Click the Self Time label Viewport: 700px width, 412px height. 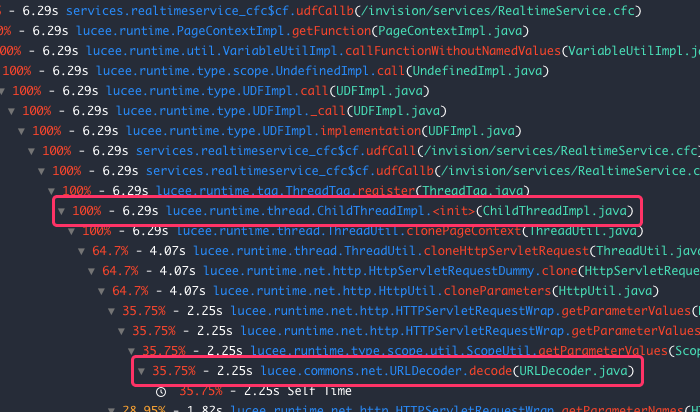pos(320,391)
